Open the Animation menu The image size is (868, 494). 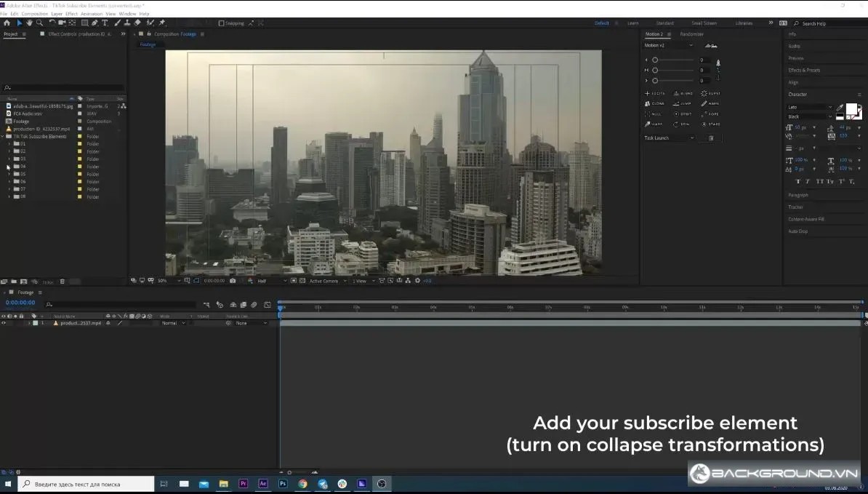coord(92,14)
